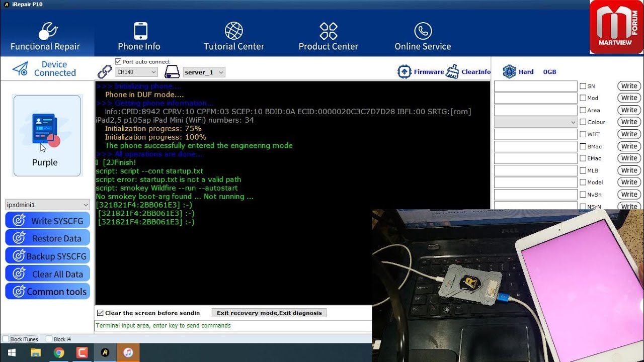Switch to the Phone Info tab
This screenshot has width=644, height=362.
coord(139,36)
